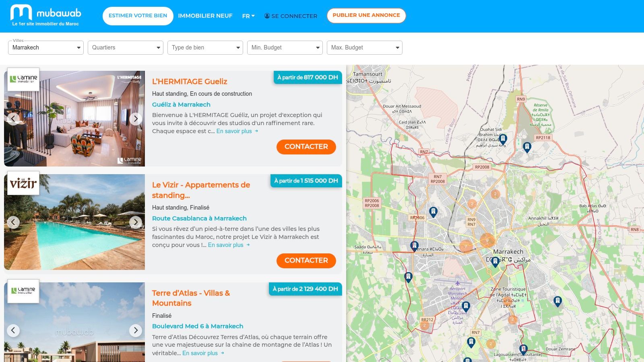Open the Quartiers dropdown
Image resolution: width=644 pixels, height=362 pixels.
[x=126, y=47]
